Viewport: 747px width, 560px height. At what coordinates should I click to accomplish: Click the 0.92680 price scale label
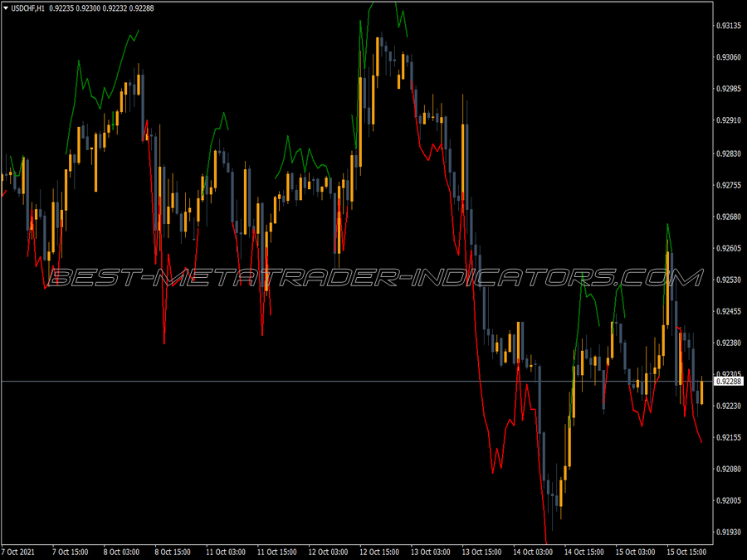coord(729,217)
